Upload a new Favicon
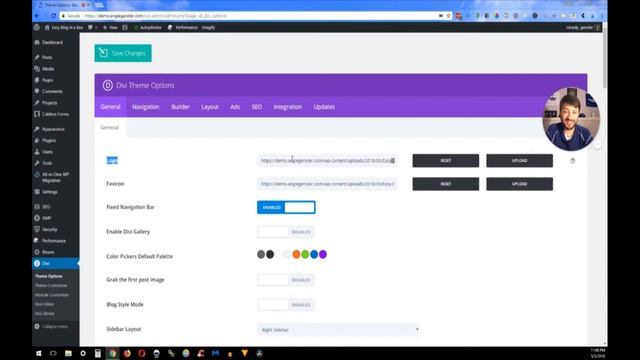Screen dimensions: 640x360 [x=520, y=184]
